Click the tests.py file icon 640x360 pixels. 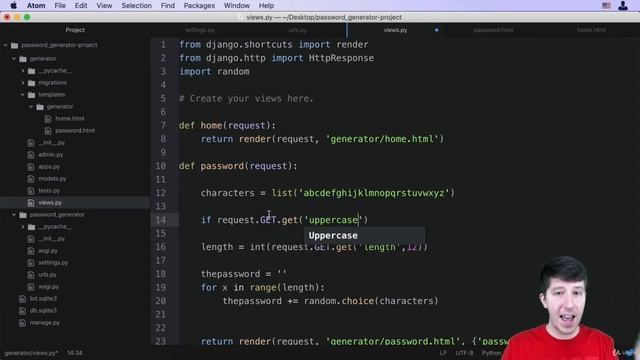coord(31,191)
